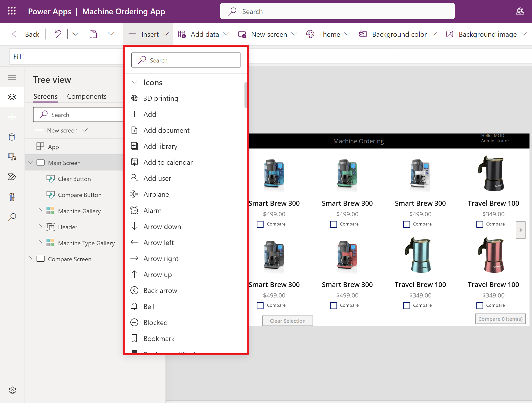Check Compare under third top-row Smart Brew 300
This screenshot has height=403, width=532.
407,224
